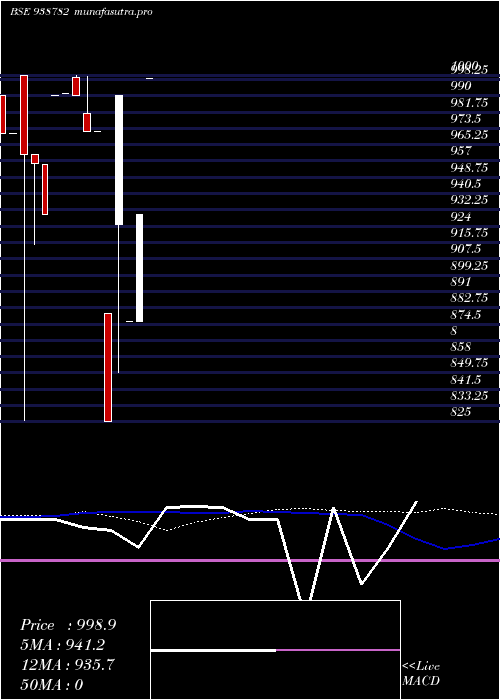Click the magenta segment inside the MACD box

[338, 650]
